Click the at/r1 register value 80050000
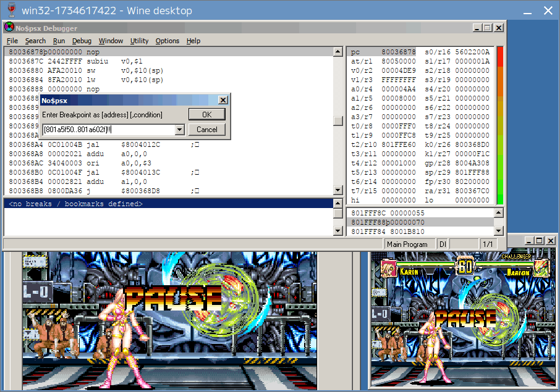 click(x=399, y=61)
